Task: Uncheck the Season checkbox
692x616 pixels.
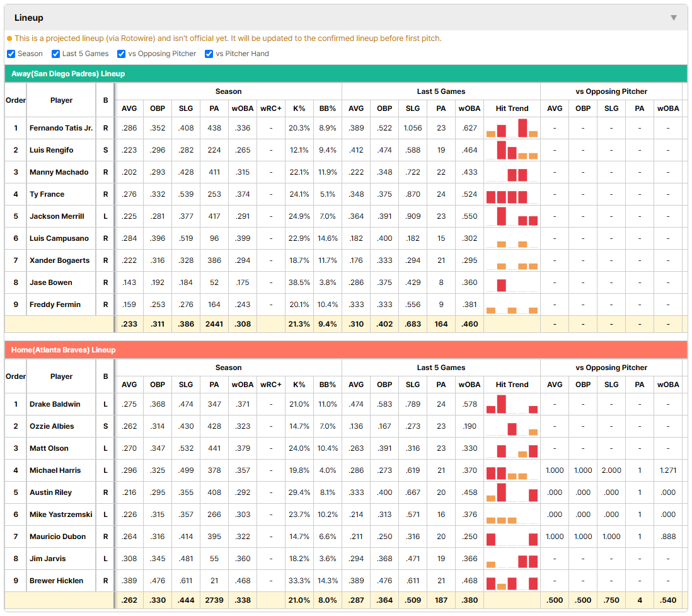Action: click(11, 54)
